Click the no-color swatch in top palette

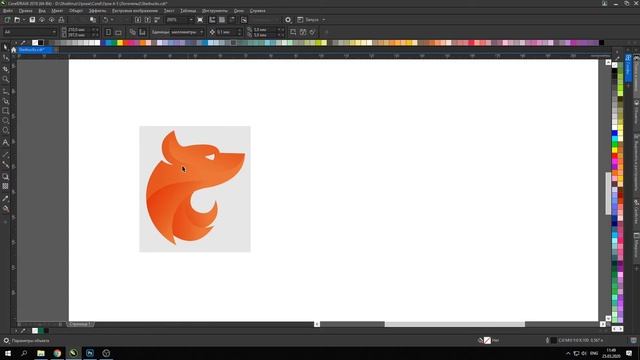click(x=35, y=42)
